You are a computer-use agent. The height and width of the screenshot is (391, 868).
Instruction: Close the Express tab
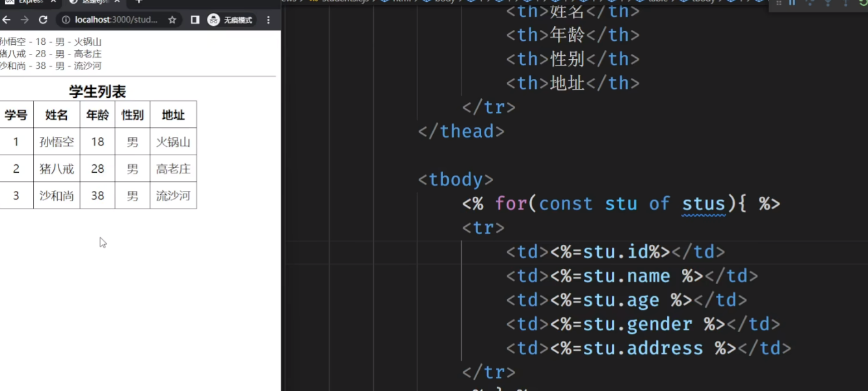[x=54, y=2]
